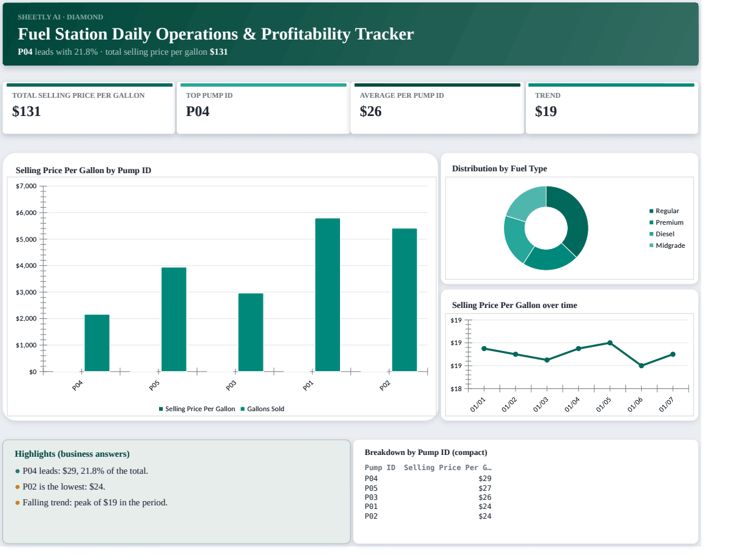Click the P01 row in breakdown table
745x560 pixels.
coord(428,507)
